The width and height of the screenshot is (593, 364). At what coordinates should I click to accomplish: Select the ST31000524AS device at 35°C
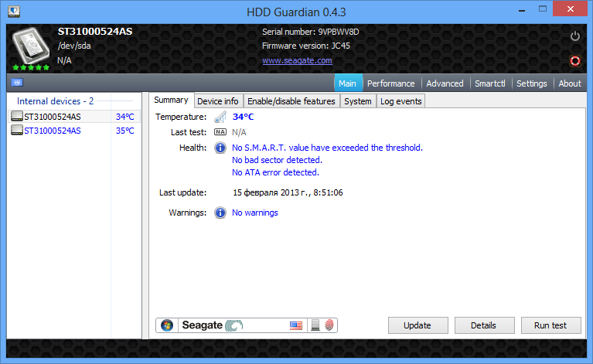[x=74, y=131]
